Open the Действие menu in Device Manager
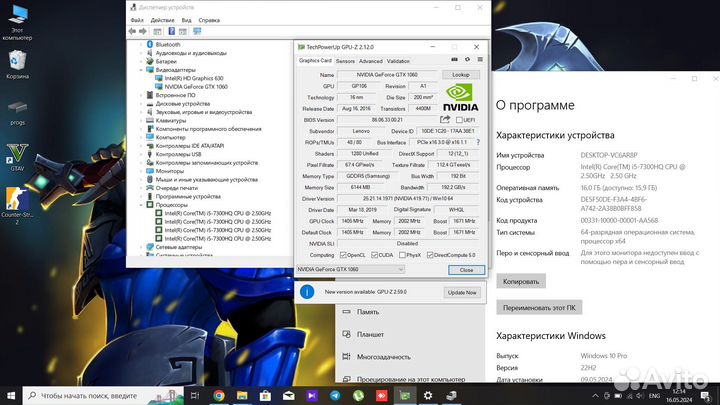720x405 pixels. (x=163, y=20)
